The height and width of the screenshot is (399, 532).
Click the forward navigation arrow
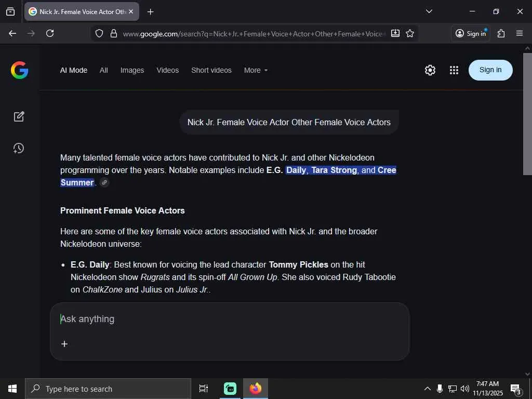(31, 33)
